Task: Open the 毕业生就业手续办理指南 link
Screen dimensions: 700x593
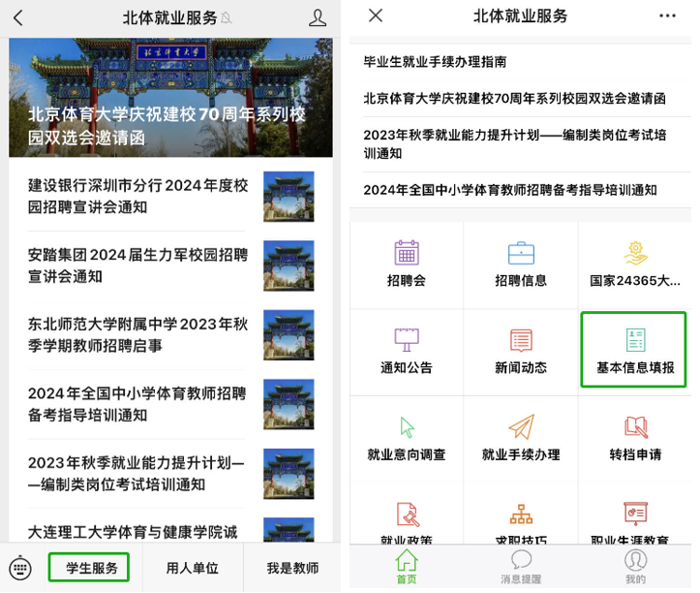Action: pos(435,62)
